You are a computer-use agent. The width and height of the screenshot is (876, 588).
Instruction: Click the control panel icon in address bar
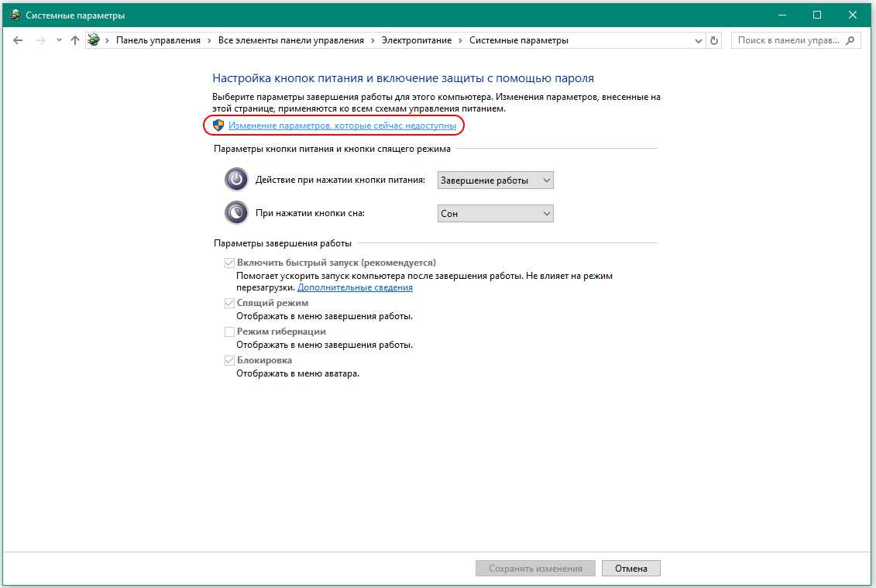93,40
